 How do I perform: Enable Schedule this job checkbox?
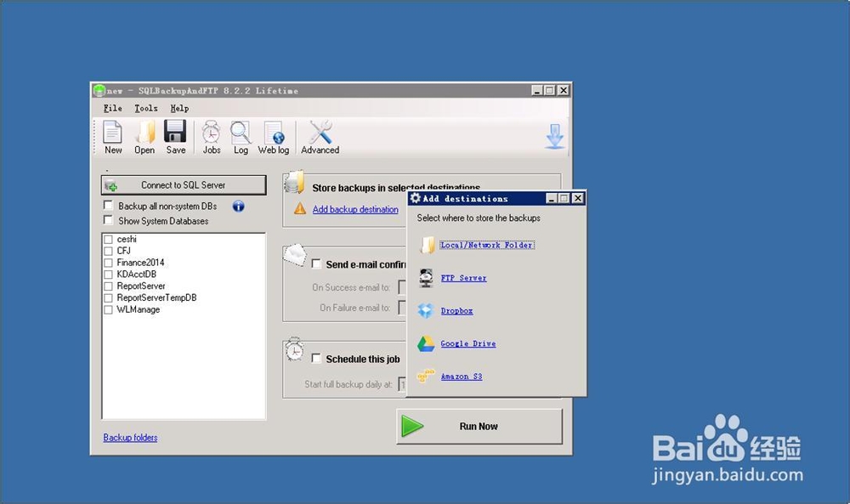316,358
